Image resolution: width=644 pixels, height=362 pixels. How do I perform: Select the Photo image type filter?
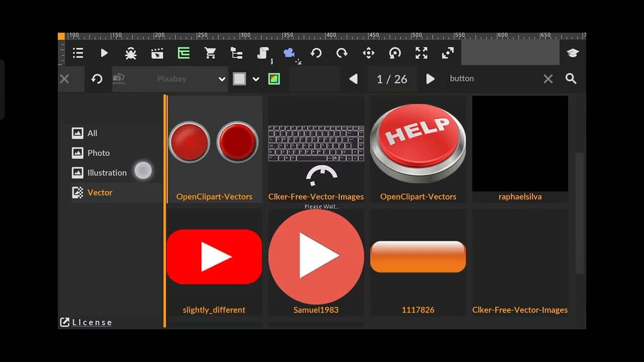pyautogui.click(x=91, y=153)
